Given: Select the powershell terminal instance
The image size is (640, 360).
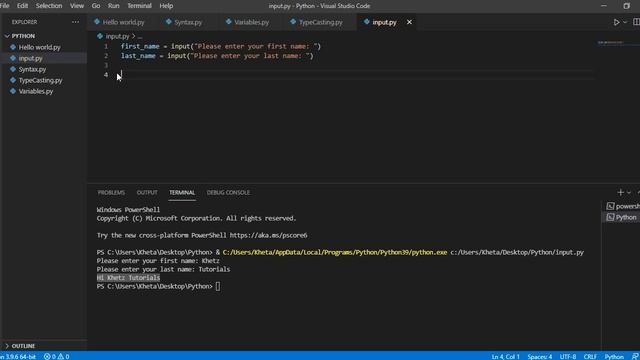Looking at the screenshot, I should pos(623,206).
